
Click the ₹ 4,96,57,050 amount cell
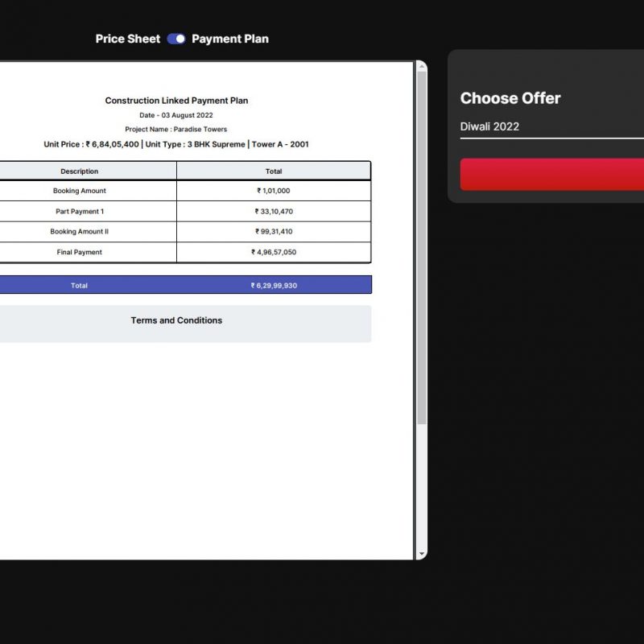coord(274,252)
